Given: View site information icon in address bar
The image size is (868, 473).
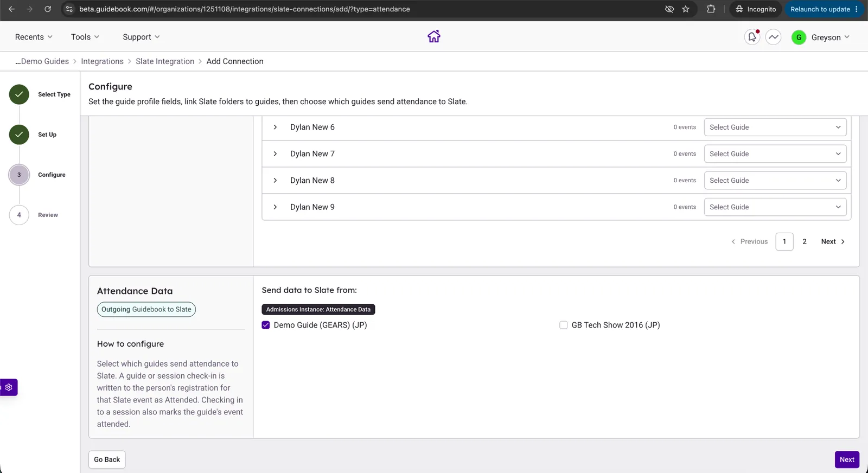Looking at the screenshot, I should pos(69,9).
